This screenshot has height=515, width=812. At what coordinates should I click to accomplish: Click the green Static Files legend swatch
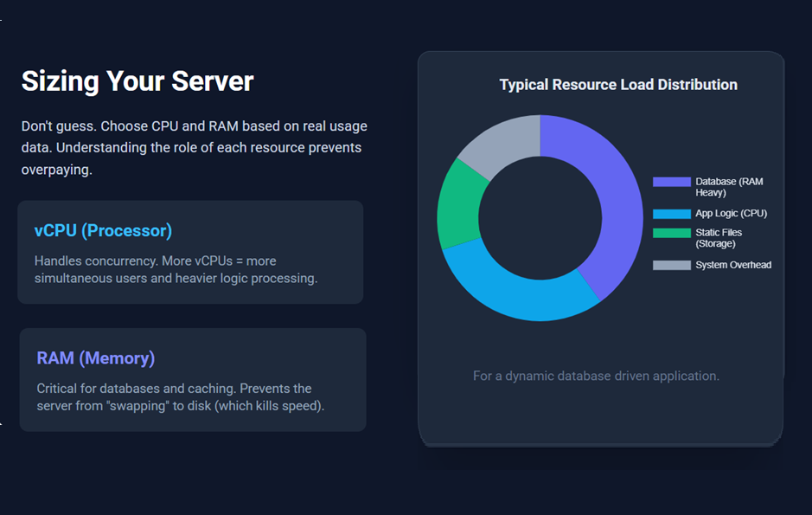[671, 233]
